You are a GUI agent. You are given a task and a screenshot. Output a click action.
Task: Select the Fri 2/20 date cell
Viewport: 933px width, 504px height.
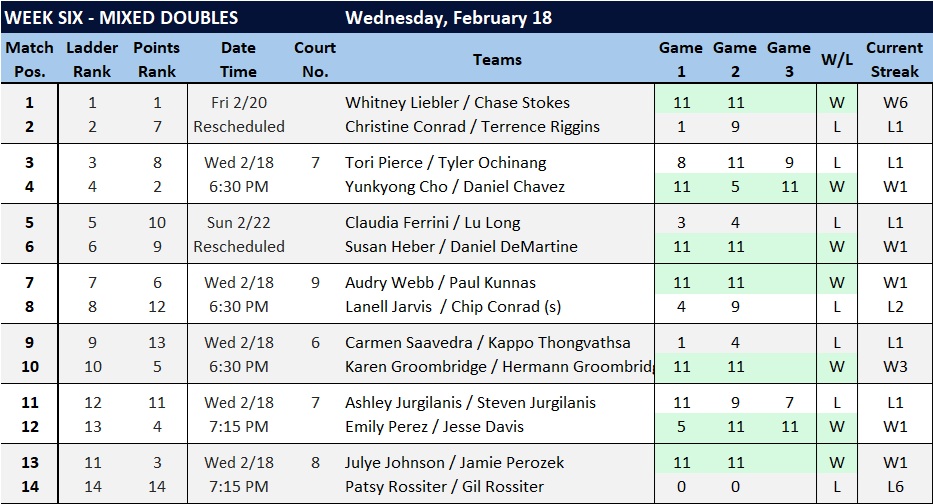238,102
